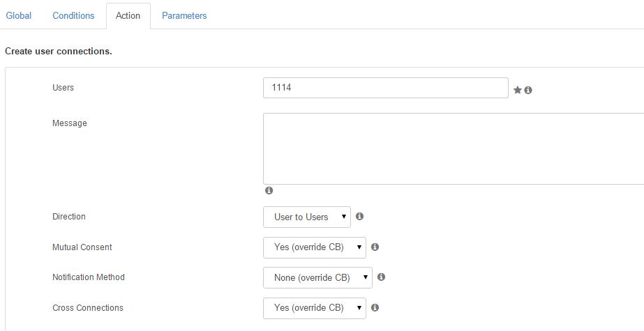Switch to the Parameters tab
This screenshot has height=331, width=644.
(184, 15)
